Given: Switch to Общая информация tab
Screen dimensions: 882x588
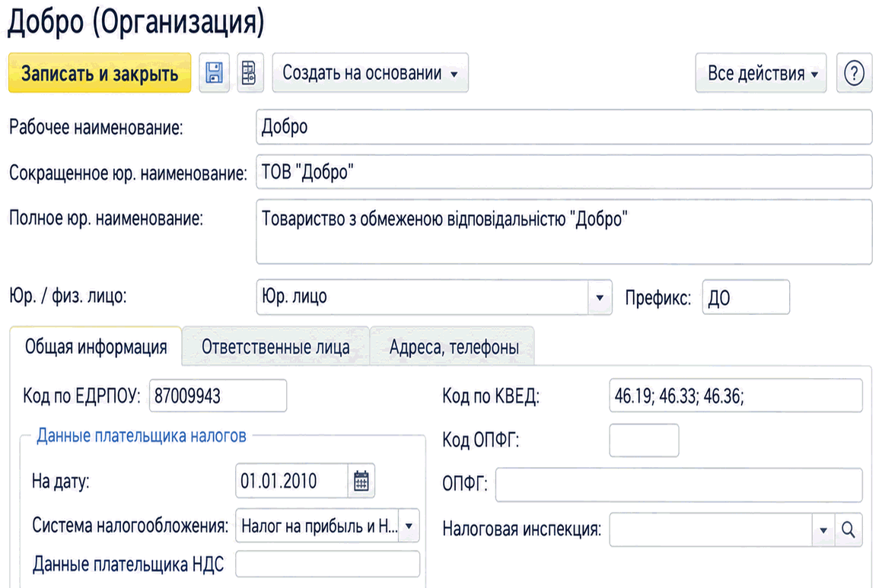Looking at the screenshot, I should coord(96,347).
